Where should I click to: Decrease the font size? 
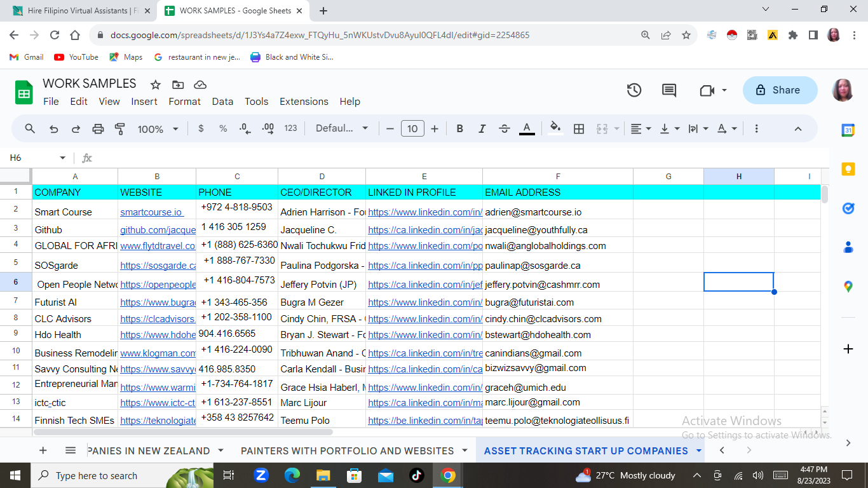tap(390, 128)
